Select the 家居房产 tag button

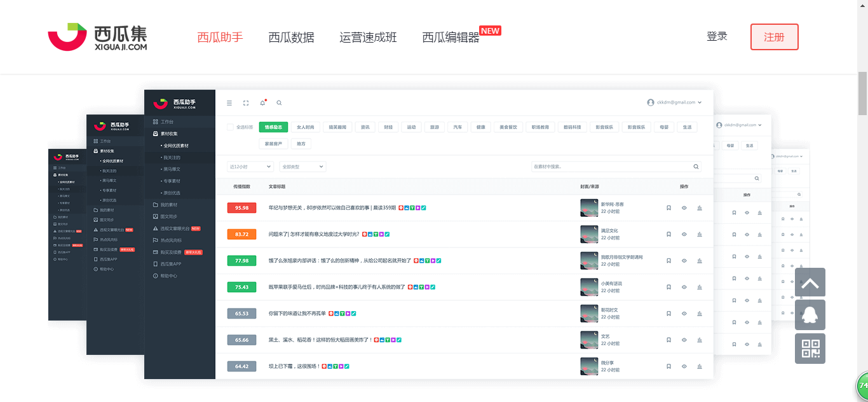coord(274,144)
